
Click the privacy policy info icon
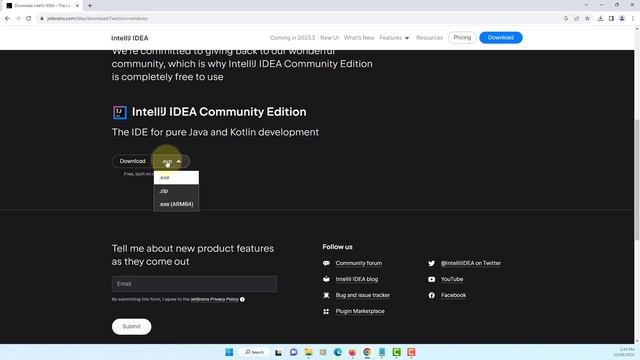pos(242,299)
